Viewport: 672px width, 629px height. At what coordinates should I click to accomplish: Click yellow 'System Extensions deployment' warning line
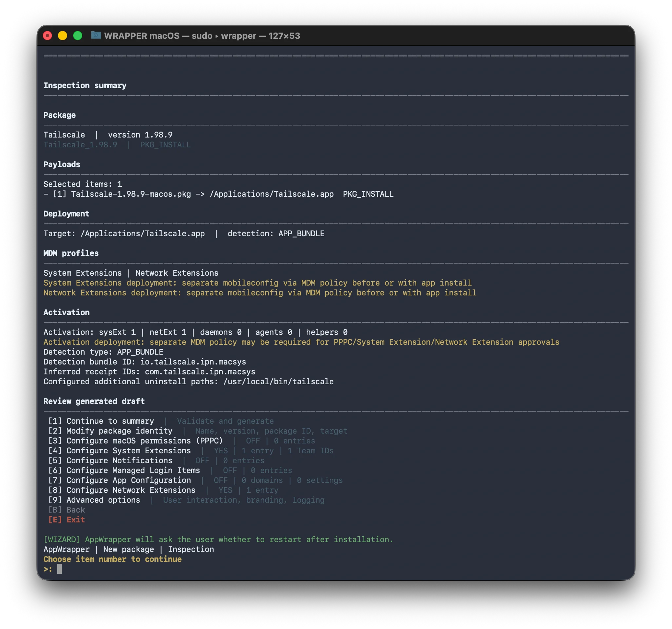coord(258,283)
